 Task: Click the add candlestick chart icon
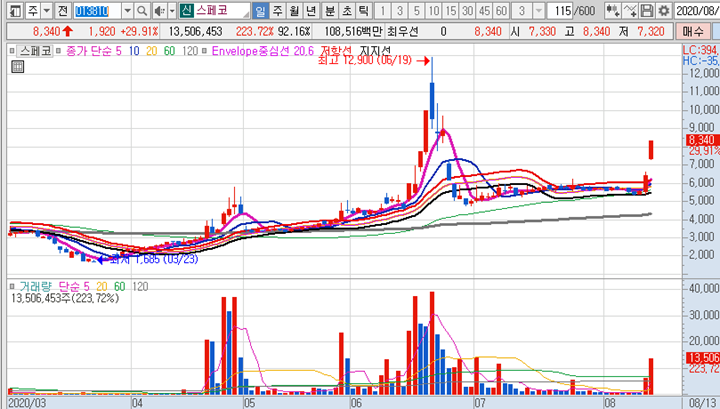click(x=612, y=11)
